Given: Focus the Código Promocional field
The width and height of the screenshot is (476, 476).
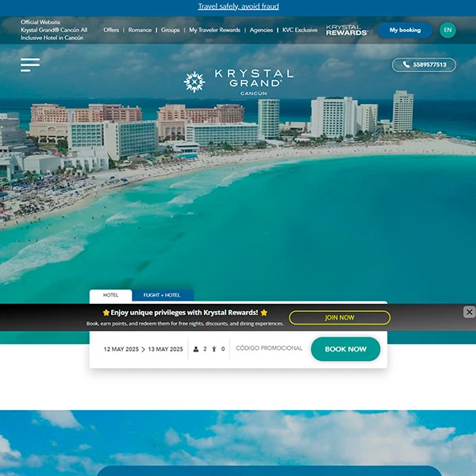Looking at the screenshot, I should 269,348.
